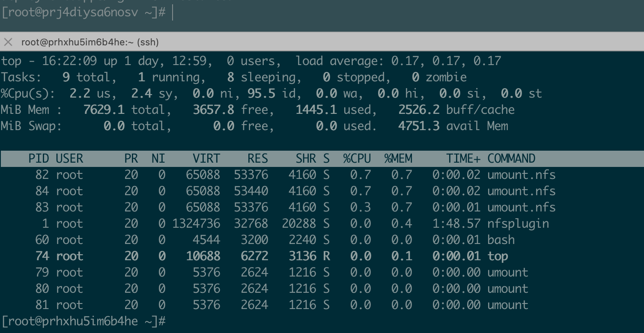Click the USER column header

pyautogui.click(x=69, y=158)
